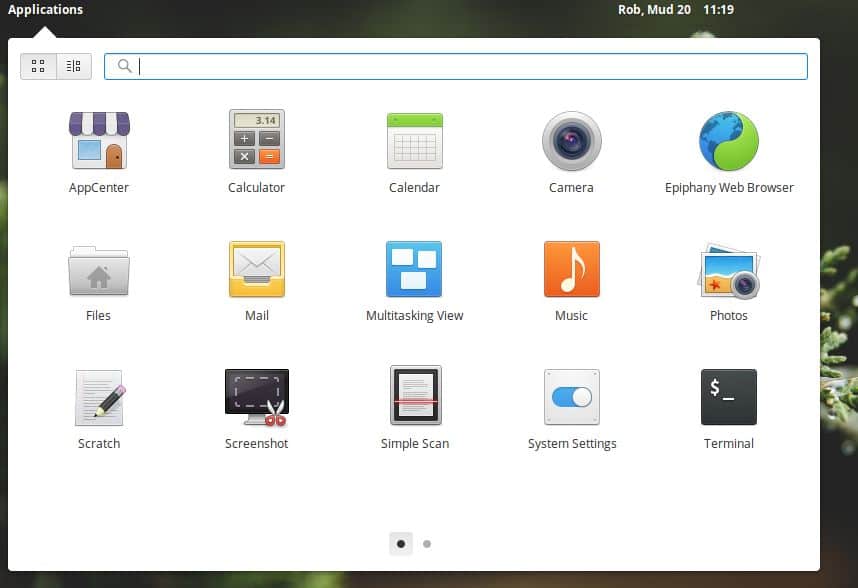Open the Screenshot tool
The width and height of the screenshot is (858, 588).
coord(256,396)
